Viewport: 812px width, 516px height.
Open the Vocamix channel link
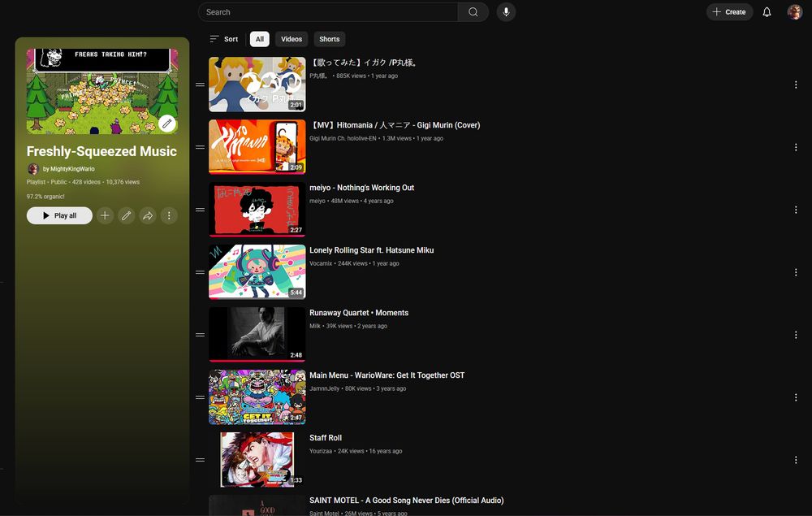pos(321,264)
